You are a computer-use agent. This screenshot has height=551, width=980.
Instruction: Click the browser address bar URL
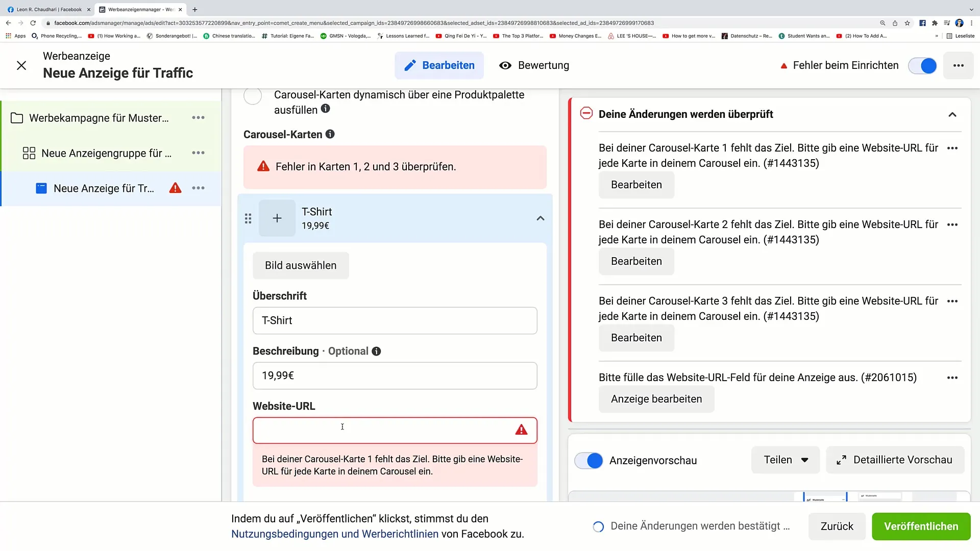click(x=354, y=23)
